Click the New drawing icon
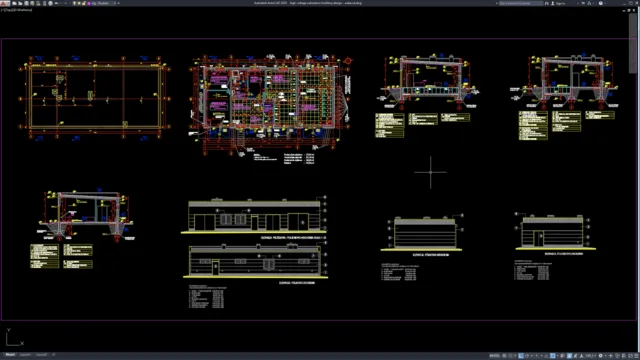Screen dimensions: 640x360 click(14, 3)
